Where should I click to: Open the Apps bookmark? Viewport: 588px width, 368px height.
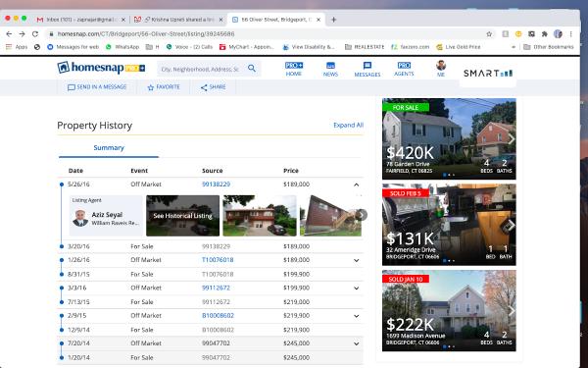(17, 47)
